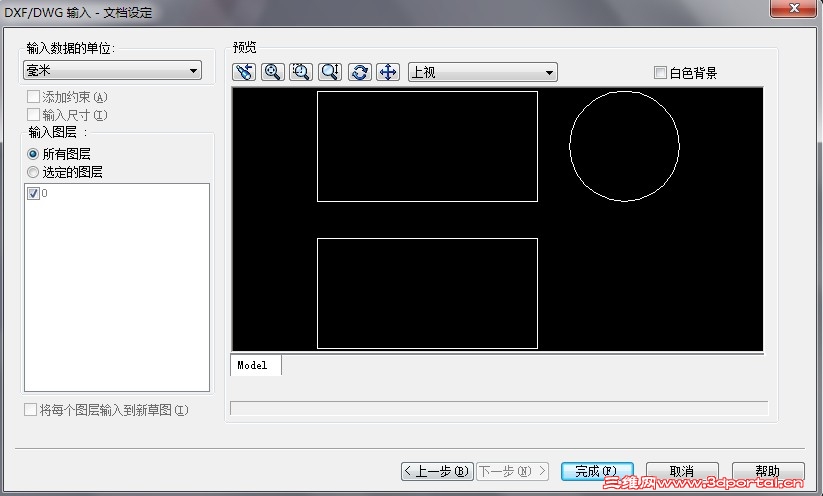
Task: Toggle the 输入尺寸 checkbox
Action: [33, 114]
